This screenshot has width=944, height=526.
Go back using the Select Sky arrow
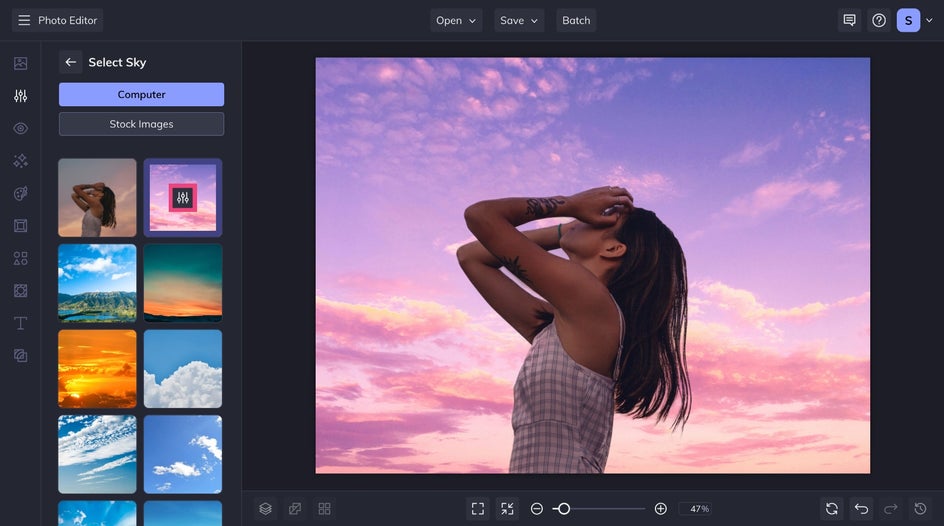pos(70,62)
